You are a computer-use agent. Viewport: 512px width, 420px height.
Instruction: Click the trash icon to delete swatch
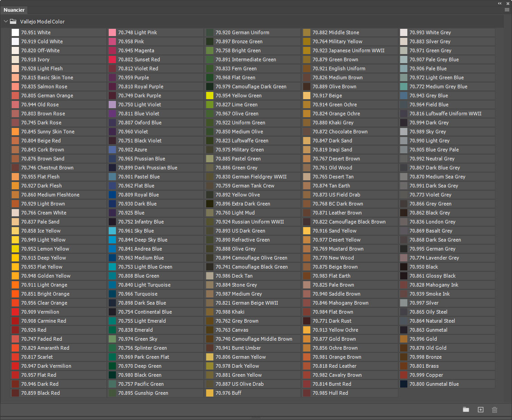494,410
